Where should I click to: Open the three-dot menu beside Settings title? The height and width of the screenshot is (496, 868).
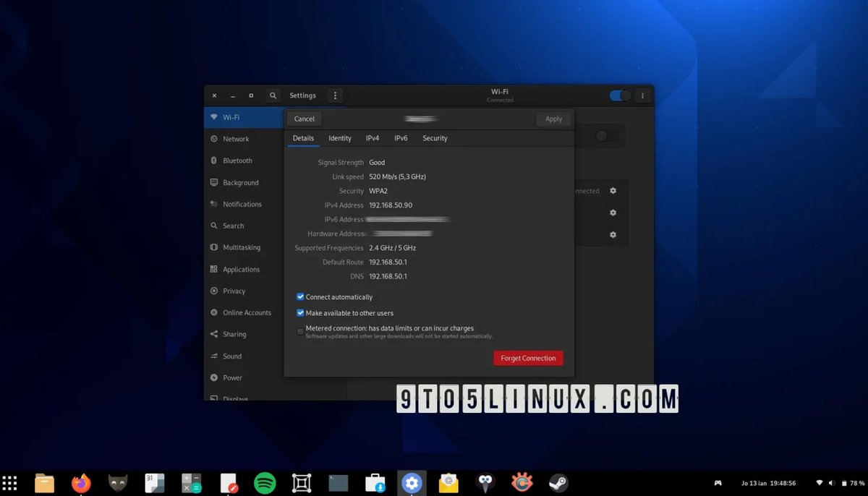[x=334, y=95]
